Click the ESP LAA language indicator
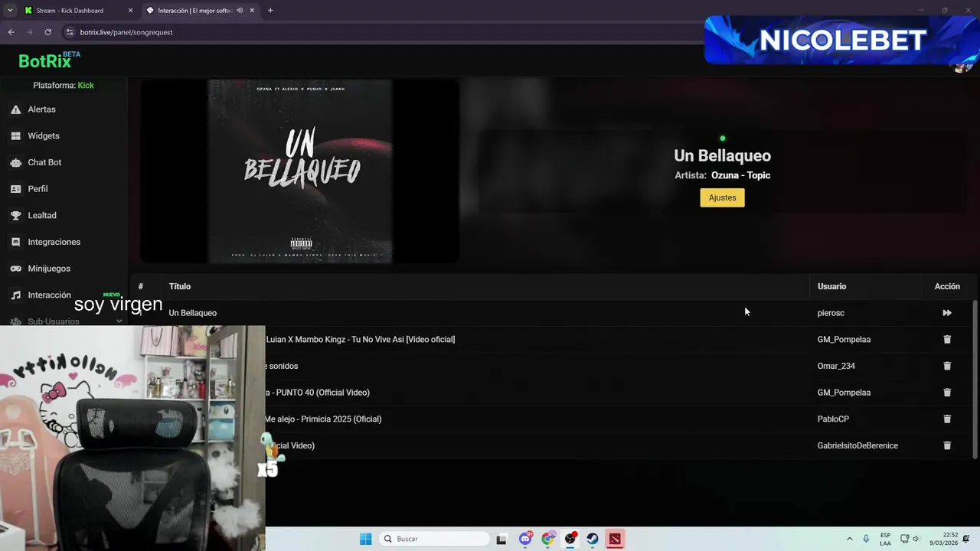The height and width of the screenshot is (551, 980). 885,539
